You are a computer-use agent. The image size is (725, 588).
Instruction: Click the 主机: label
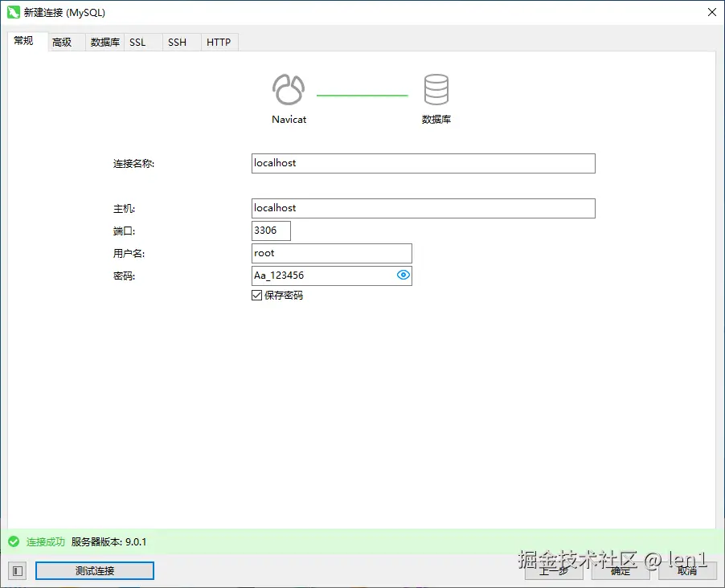click(124, 209)
